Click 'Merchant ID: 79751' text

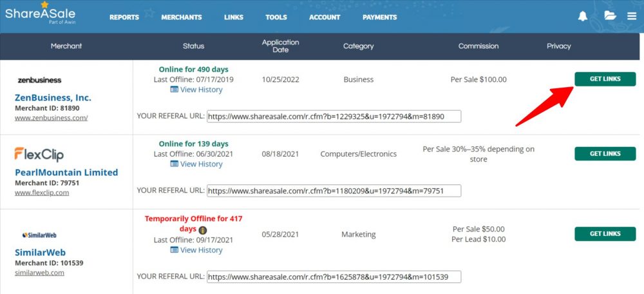[47, 182]
